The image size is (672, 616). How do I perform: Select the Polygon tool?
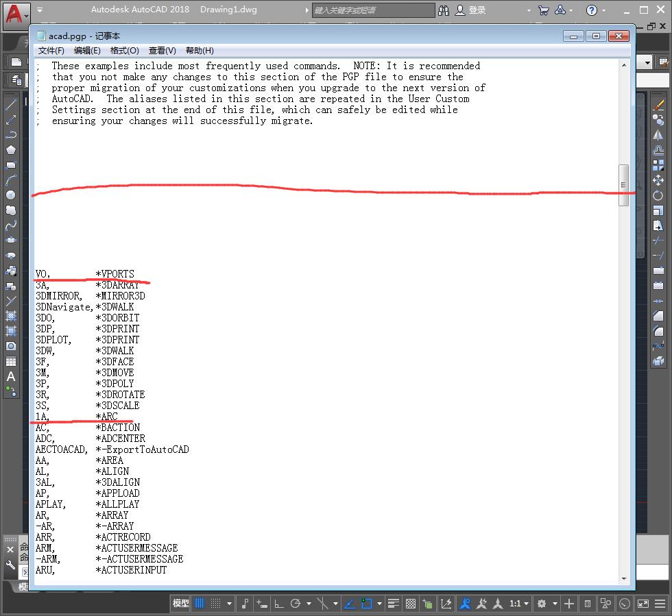(x=11, y=149)
